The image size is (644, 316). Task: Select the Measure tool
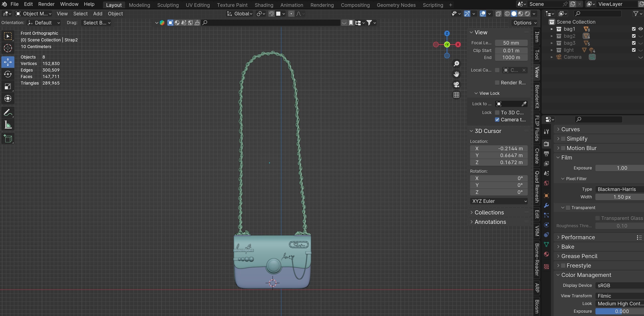(8, 125)
